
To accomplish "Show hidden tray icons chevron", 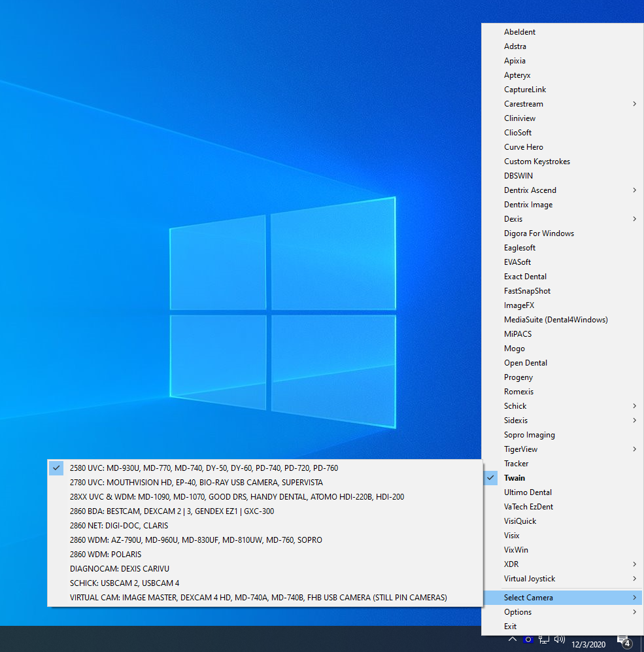I will point(513,640).
